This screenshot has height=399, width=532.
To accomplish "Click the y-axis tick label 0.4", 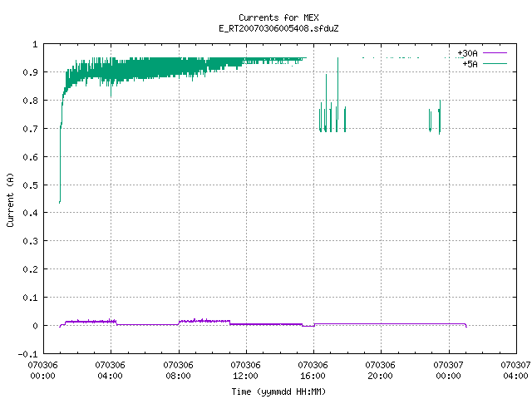I will (x=30, y=213).
